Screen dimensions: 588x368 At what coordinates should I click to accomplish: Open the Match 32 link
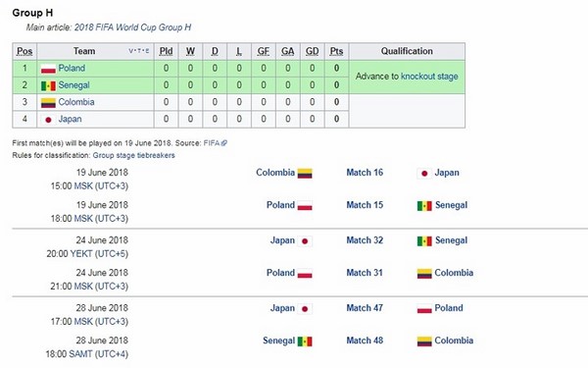point(365,240)
